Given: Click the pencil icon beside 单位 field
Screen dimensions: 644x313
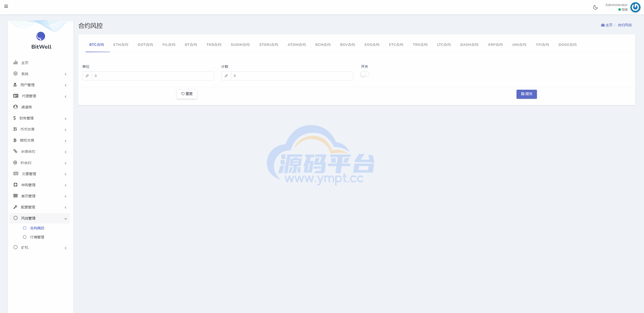Looking at the screenshot, I should 87,76.
